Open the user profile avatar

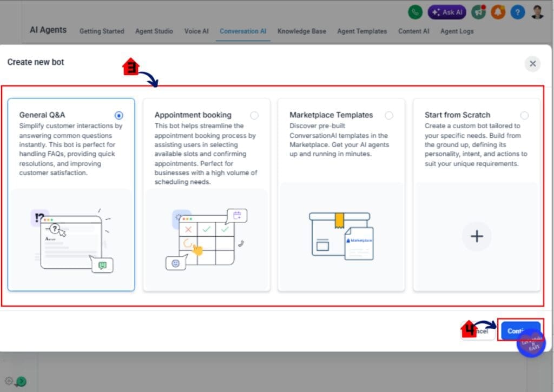click(537, 12)
